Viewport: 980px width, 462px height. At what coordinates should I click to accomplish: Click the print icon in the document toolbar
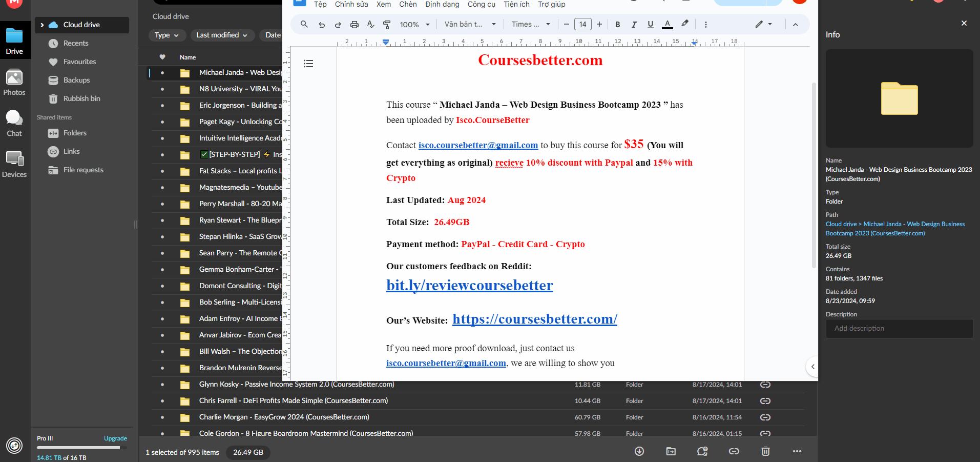354,25
